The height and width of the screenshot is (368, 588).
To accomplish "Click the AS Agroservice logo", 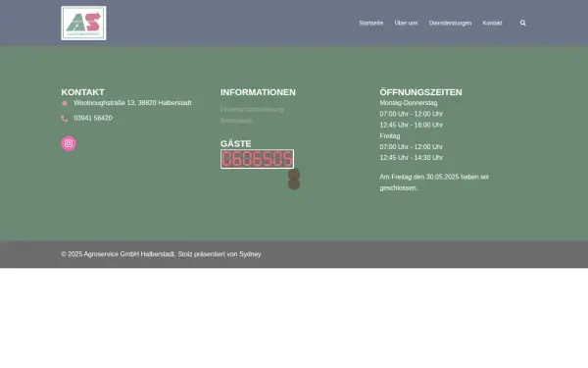I will (x=83, y=23).
